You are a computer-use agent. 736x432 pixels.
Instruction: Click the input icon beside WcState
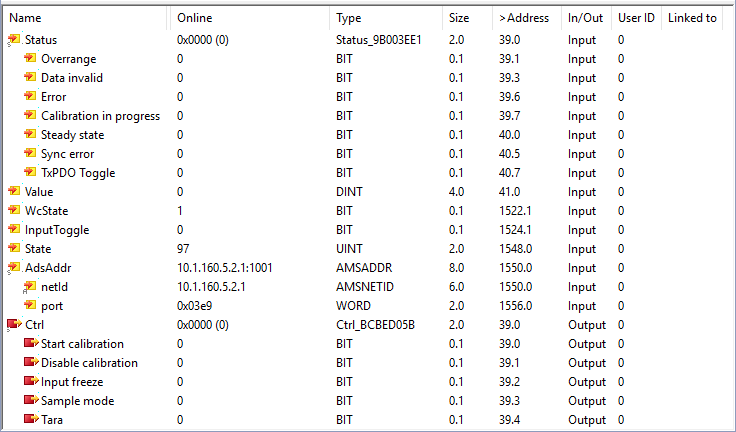click(14, 211)
